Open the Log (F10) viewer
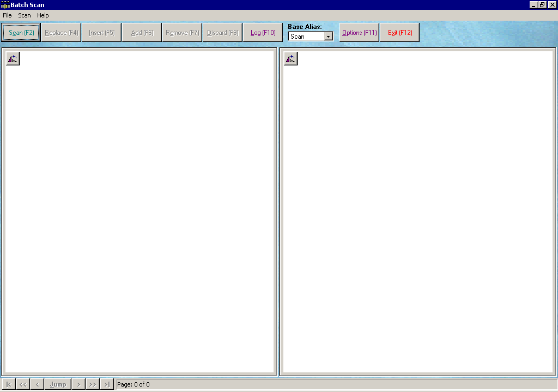The width and height of the screenshot is (558, 392). pos(263,32)
